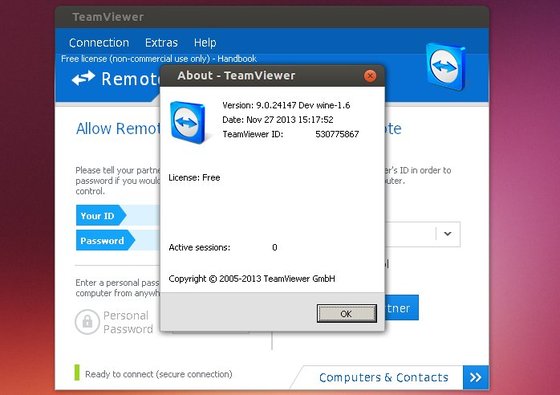Click TeamViewer ID value 530775867
The width and height of the screenshot is (560, 395).
tap(337, 134)
